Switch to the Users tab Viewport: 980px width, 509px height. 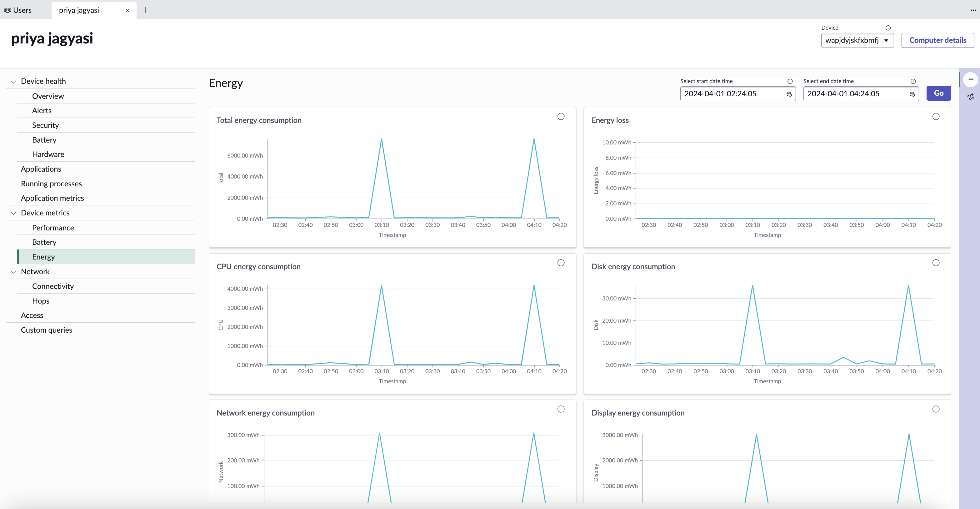[18, 10]
